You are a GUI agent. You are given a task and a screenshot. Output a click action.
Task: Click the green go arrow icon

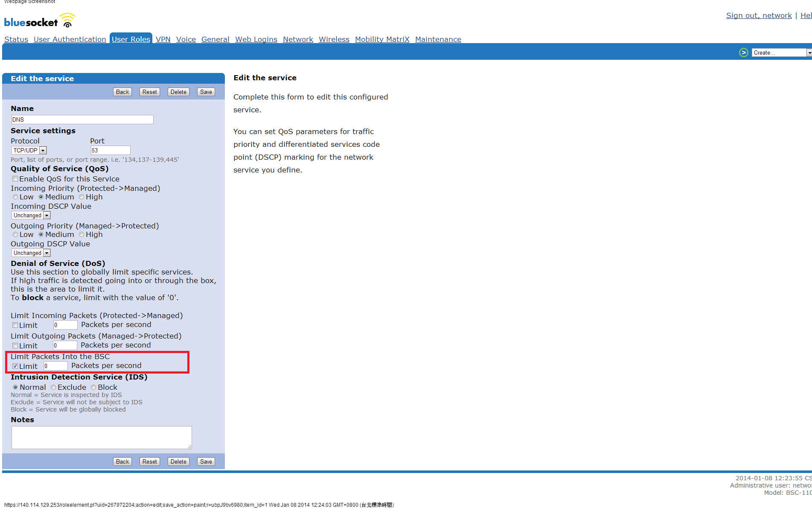[743, 53]
